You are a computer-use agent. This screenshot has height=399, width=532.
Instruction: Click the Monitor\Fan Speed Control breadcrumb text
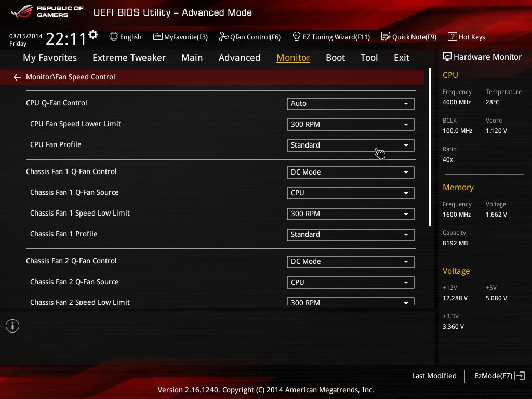(71, 77)
